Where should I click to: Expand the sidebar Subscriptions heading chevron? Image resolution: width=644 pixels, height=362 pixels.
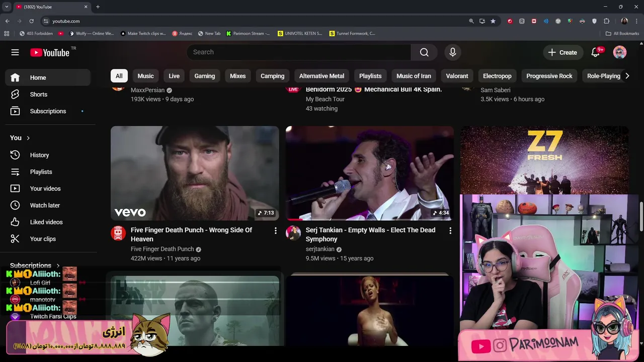click(58, 265)
